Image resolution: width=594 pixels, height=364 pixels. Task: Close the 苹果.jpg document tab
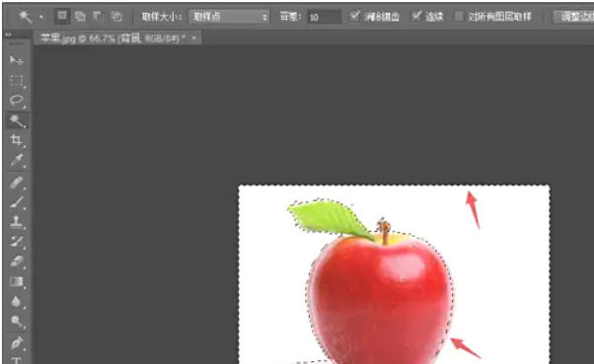coord(194,37)
